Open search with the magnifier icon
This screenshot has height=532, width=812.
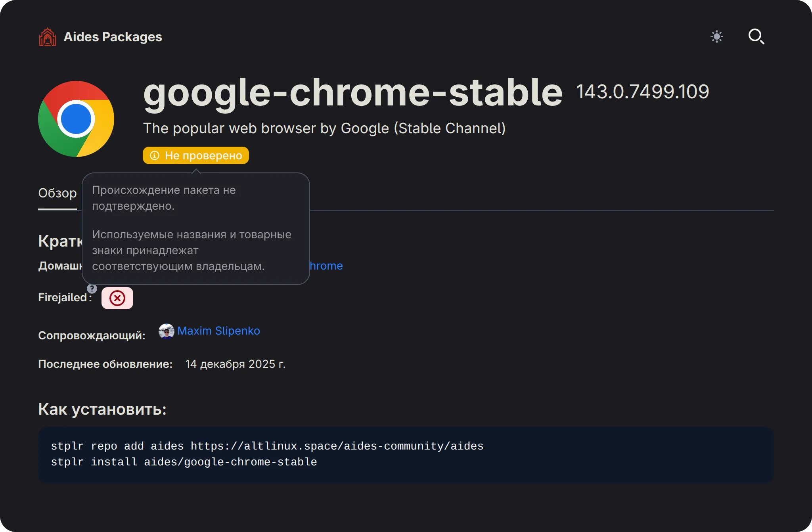(x=756, y=36)
